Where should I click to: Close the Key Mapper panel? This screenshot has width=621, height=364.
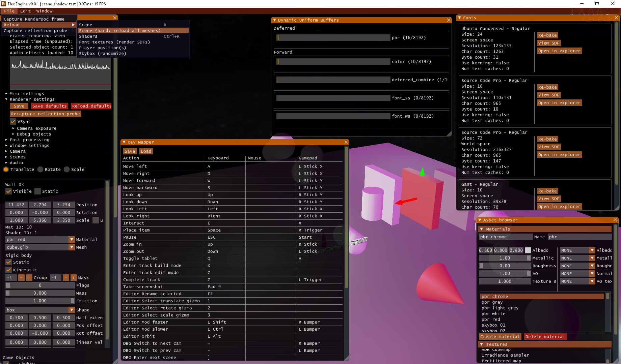point(346,142)
